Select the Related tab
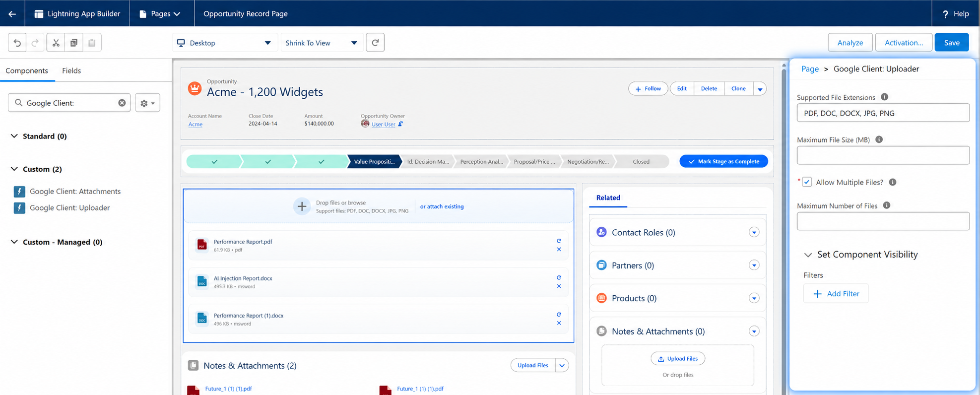 coord(608,197)
